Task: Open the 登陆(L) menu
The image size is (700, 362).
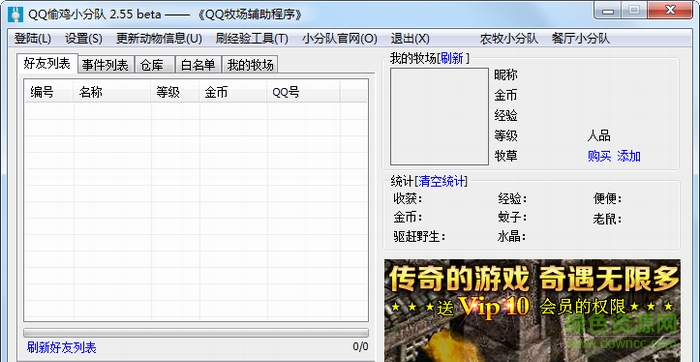Action: [33, 39]
